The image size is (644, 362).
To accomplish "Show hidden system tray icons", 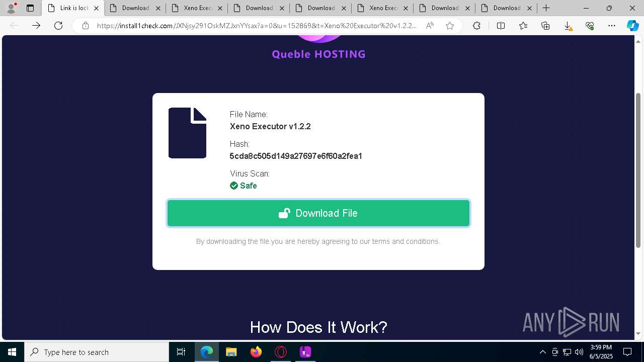I will (x=542, y=352).
